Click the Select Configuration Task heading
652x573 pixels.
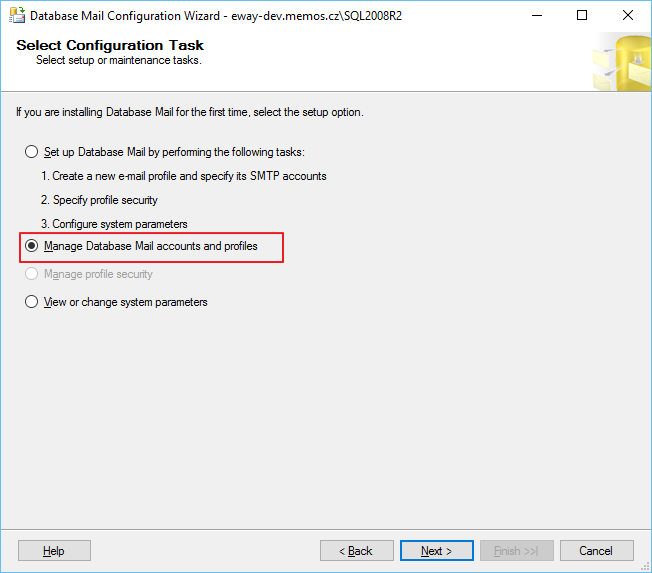[110, 45]
